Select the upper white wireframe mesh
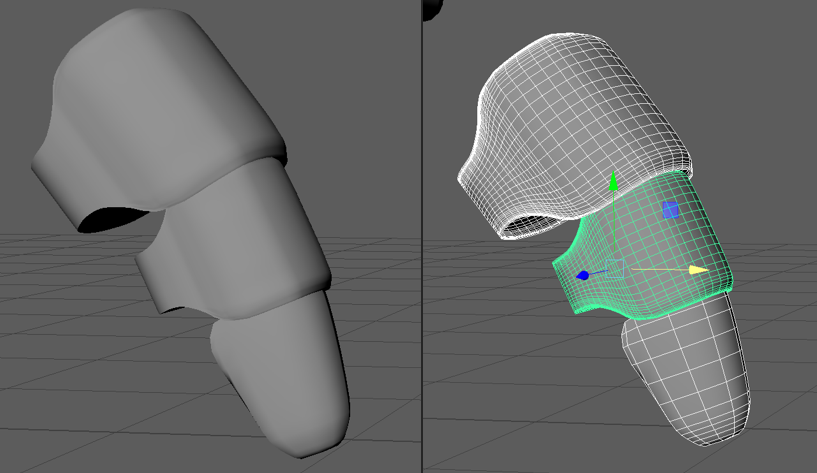 click(x=580, y=110)
